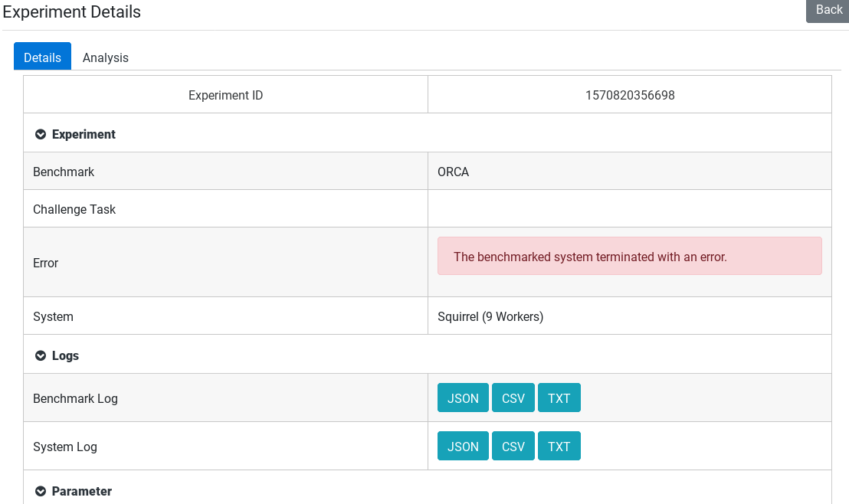Image resolution: width=849 pixels, height=504 pixels.
Task: Download Benchmark Log as TXT
Action: [x=559, y=398]
